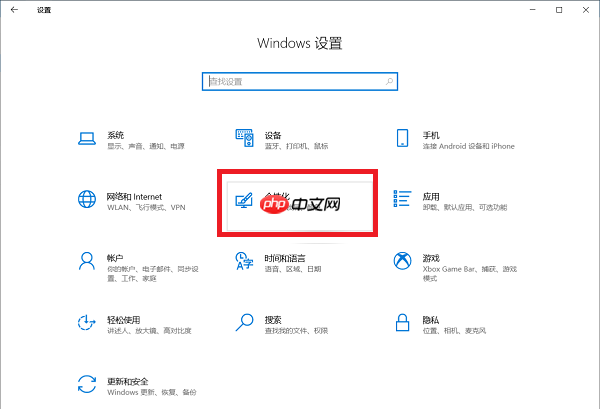Close the 设置 window

[586, 10]
